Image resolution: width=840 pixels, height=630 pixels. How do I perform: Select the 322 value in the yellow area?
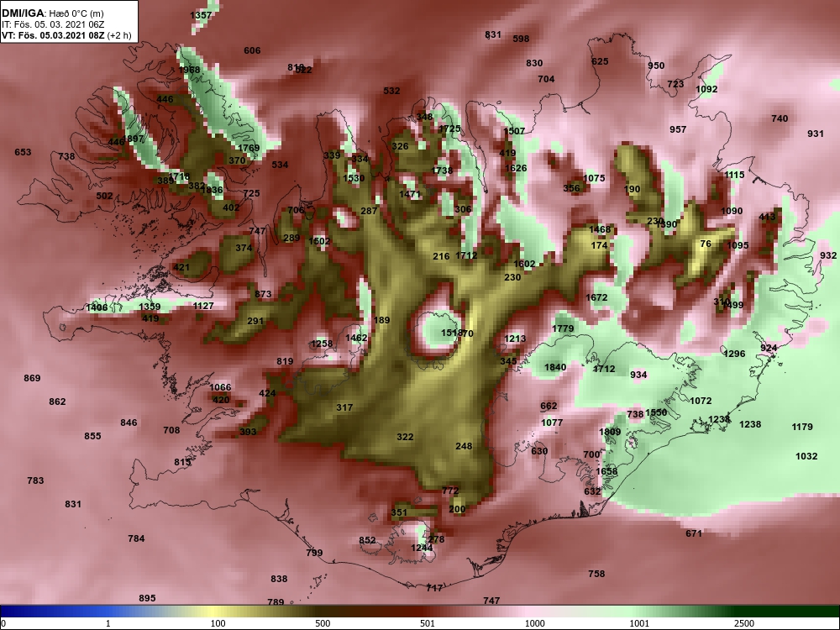[x=405, y=437]
